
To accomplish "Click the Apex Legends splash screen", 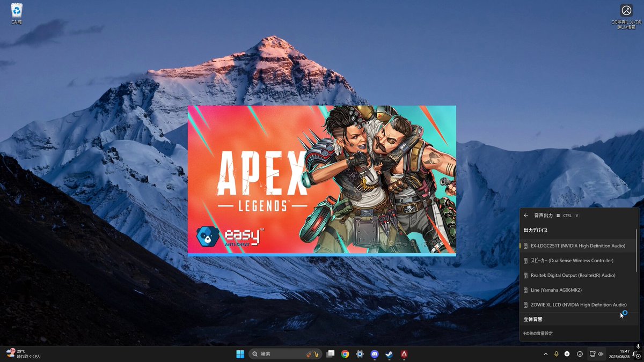I will [x=321, y=180].
